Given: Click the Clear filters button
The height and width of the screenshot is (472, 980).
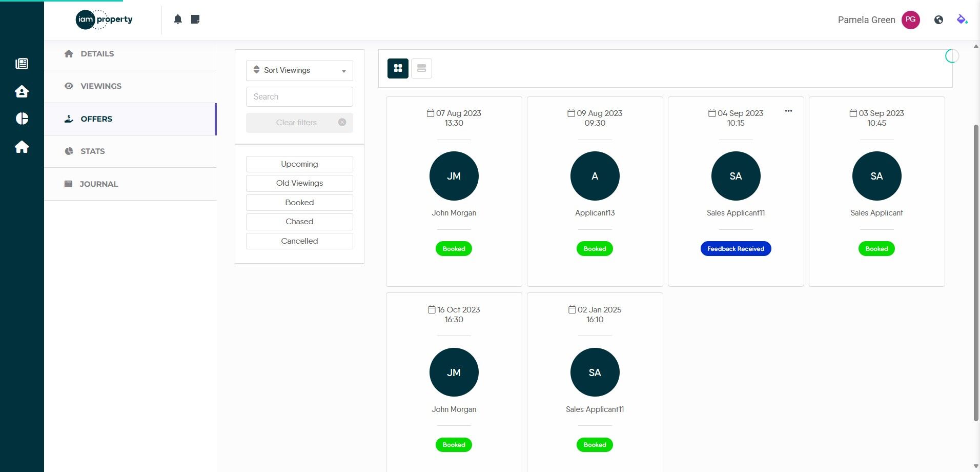Looking at the screenshot, I should tap(299, 123).
